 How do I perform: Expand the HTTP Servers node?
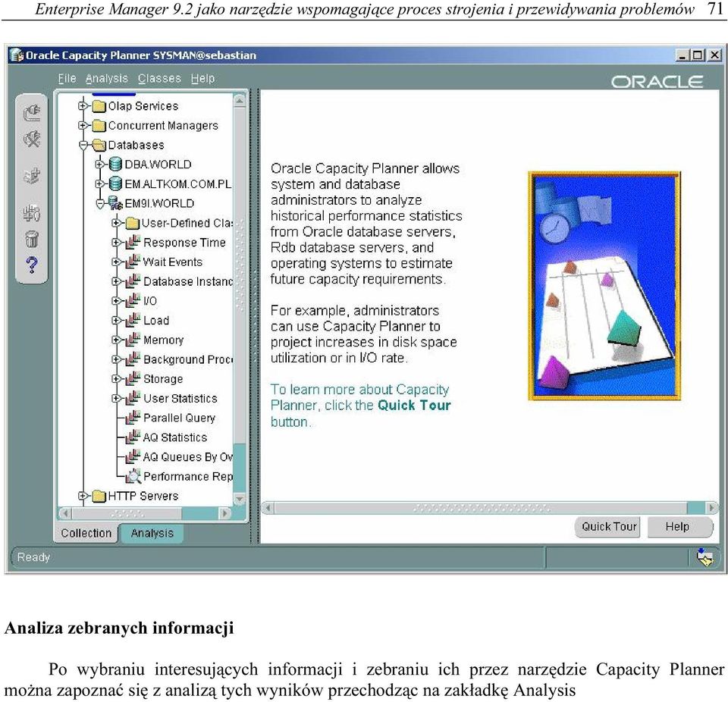pos(83,496)
